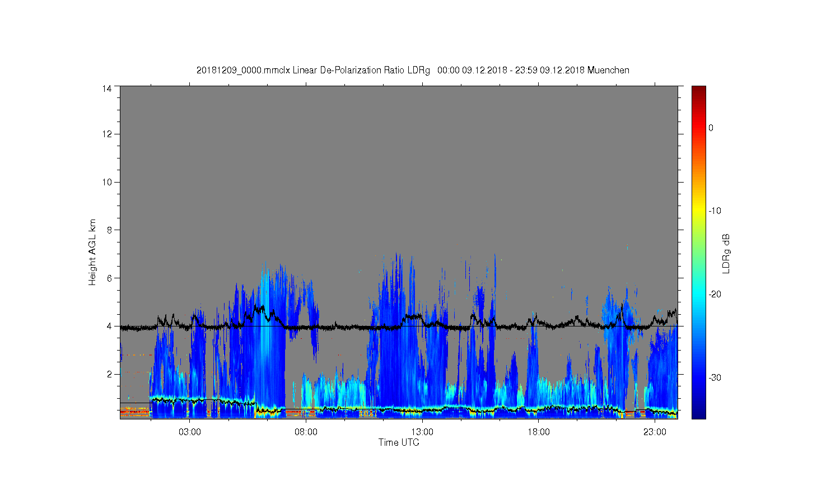This screenshot has width=840, height=504.
Task: Click the height tick label 8
Action: coord(109,230)
